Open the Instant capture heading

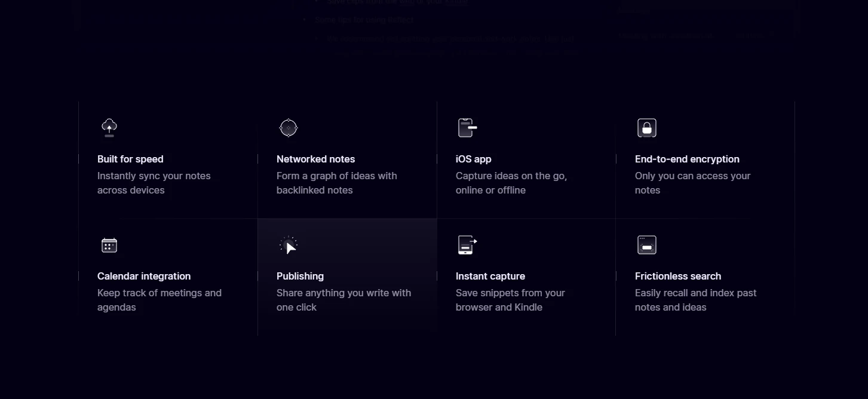point(490,276)
